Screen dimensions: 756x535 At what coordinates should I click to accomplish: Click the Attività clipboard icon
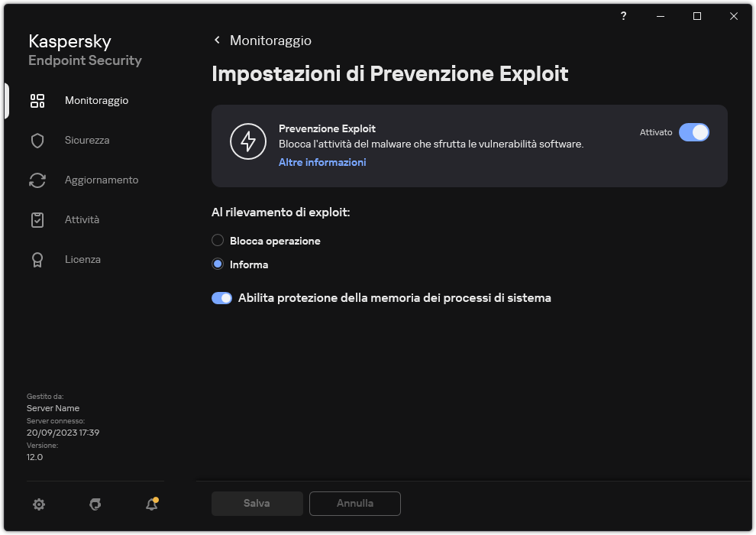[x=37, y=219]
